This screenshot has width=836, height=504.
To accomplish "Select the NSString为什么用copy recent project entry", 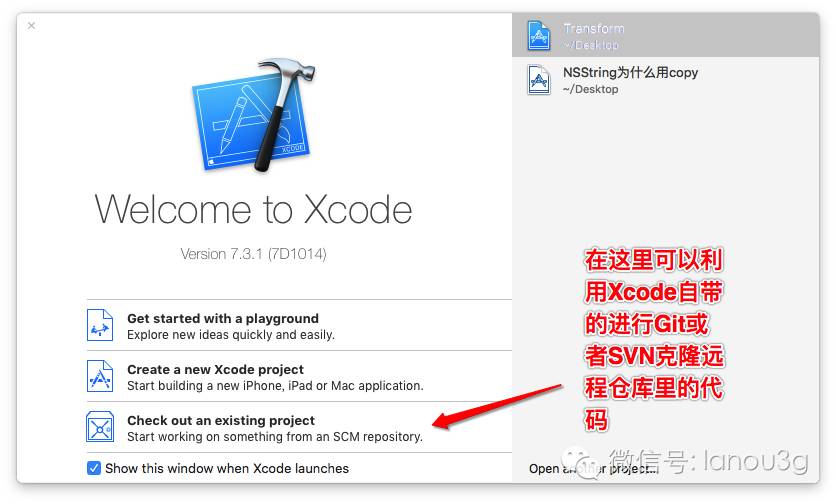I will click(665, 79).
